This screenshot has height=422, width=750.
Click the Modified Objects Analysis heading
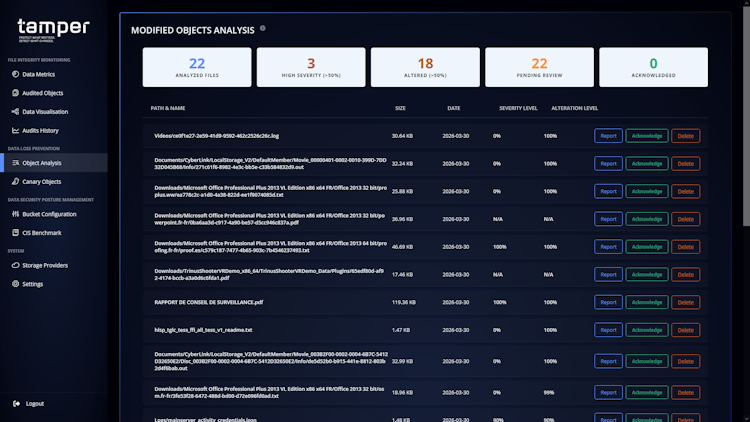pyautogui.click(x=193, y=30)
